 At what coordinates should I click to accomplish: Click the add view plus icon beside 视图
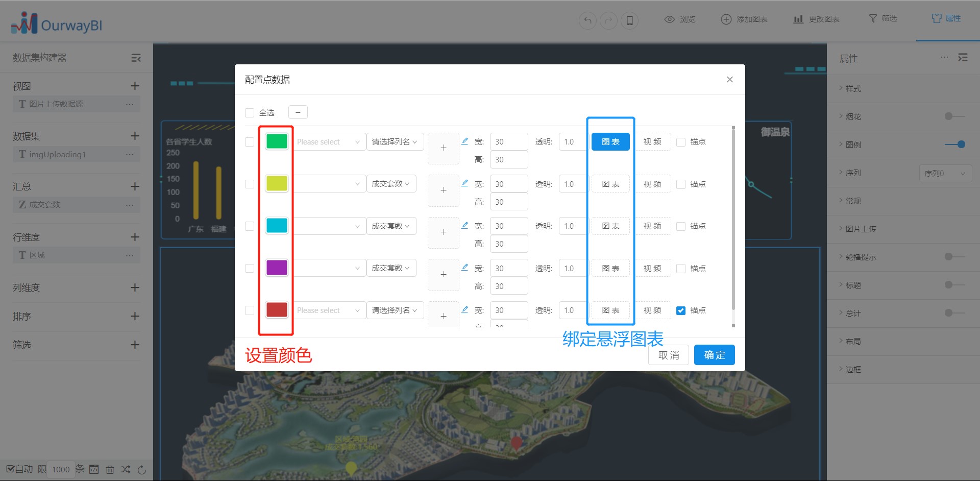pos(135,86)
